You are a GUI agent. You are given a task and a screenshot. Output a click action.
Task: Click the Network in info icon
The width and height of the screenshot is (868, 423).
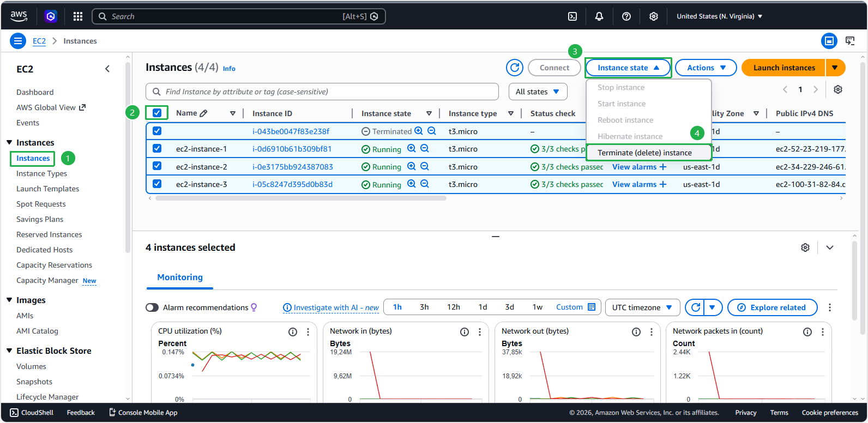[465, 332]
